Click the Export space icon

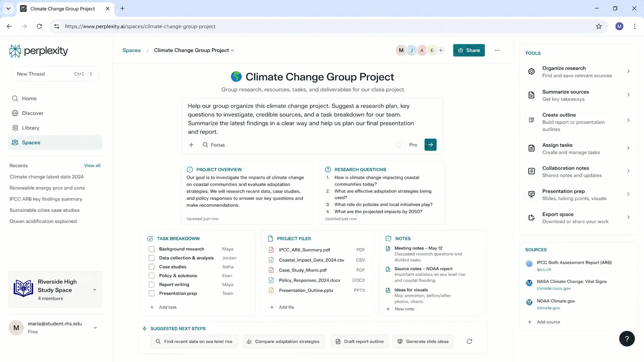(x=532, y=218)
